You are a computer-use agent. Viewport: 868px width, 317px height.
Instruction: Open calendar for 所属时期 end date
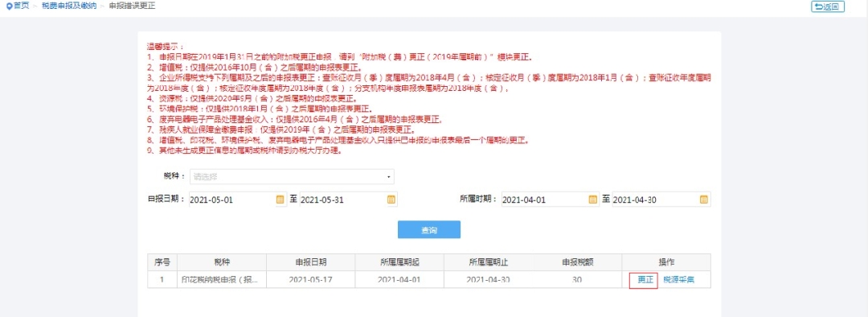[703, 200]
